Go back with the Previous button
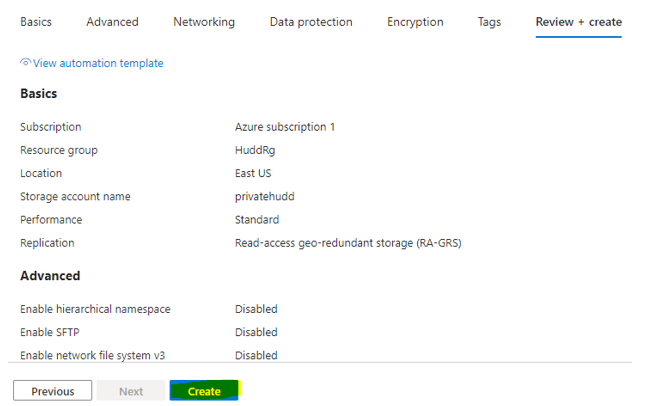This screenshot has height=406, width=672. pos(52,391)
